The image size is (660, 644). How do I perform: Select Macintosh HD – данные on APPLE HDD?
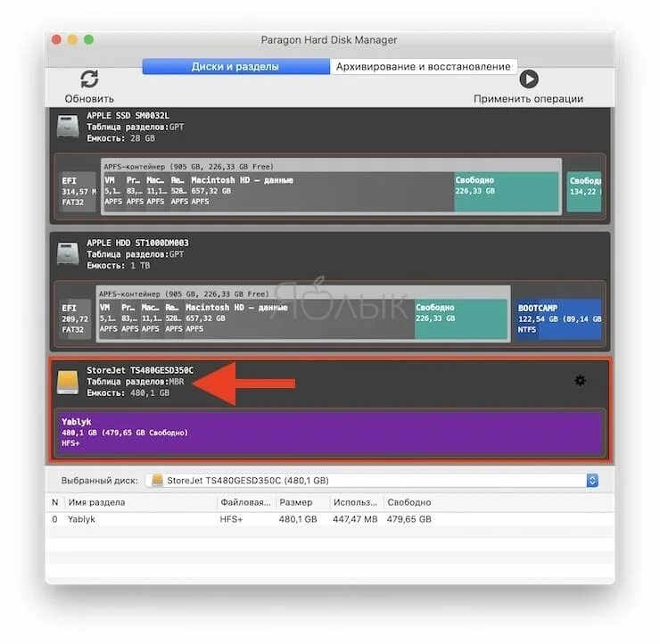coord(300,319)
